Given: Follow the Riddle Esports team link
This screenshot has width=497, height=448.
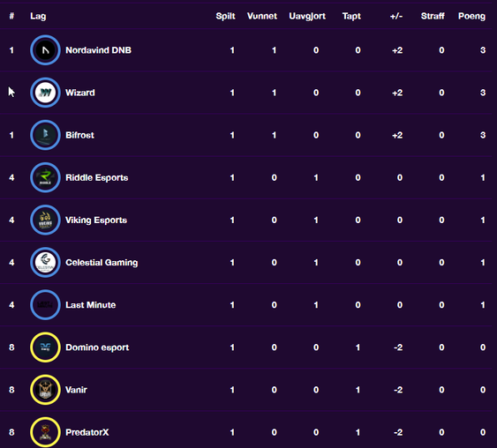Looking at the screenshot, I should [x=97, y=177].
